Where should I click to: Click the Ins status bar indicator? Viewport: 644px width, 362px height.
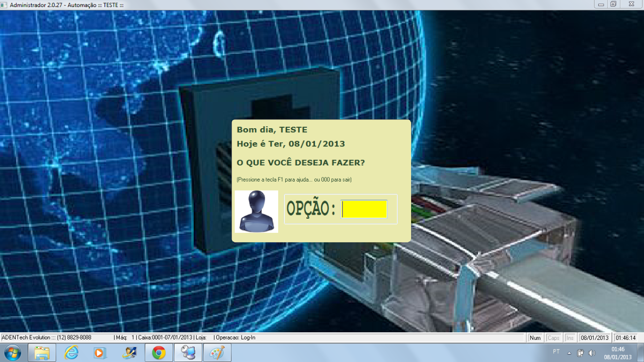coord(570,338)
